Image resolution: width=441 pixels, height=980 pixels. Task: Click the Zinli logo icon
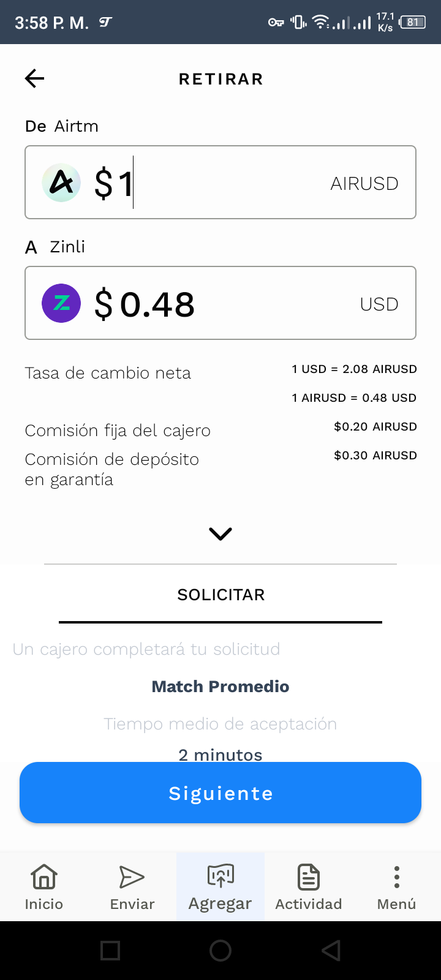(x=61, y=303)
